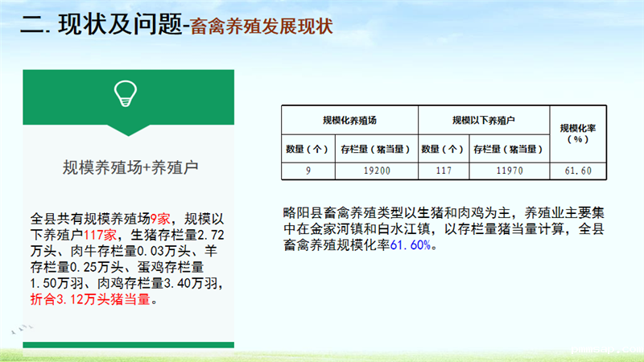Image resolution: width=644 pixels, height=362 pixels.
Task: Click the blue 61.60% text in paragraph
Action: click(x=414, y=245)
